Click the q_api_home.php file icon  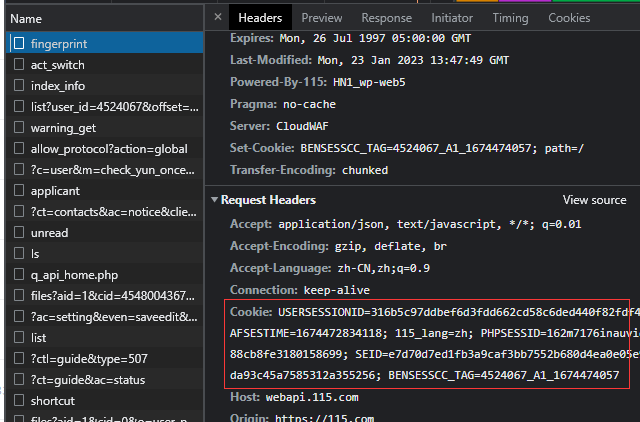[19, 274]
